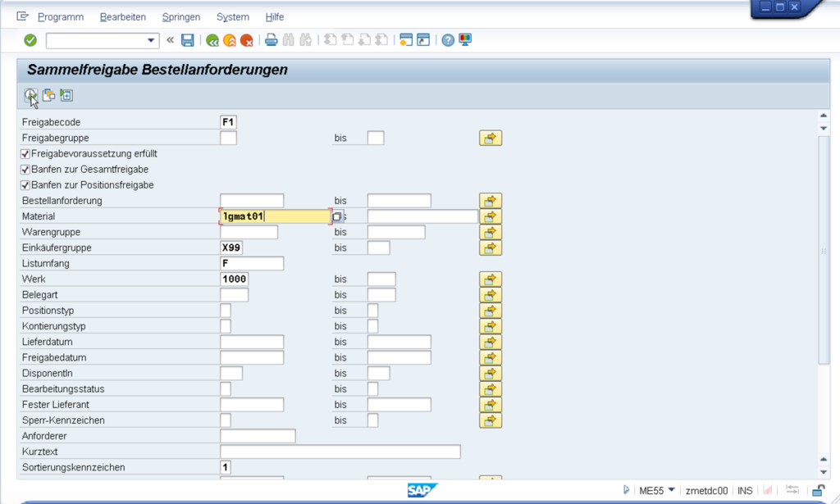Click the red Cancel icon
The width and height of the screenshot is (840, 504).
[x=246, y=40]
